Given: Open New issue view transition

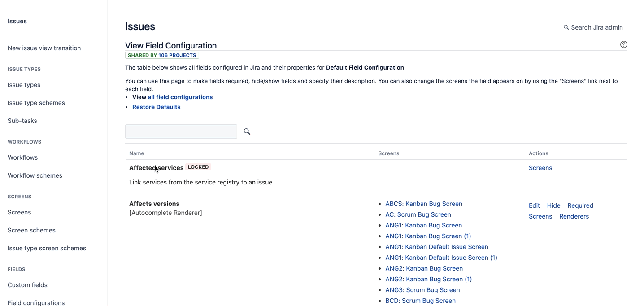Looking at the screenshot, I should point(44,48).
